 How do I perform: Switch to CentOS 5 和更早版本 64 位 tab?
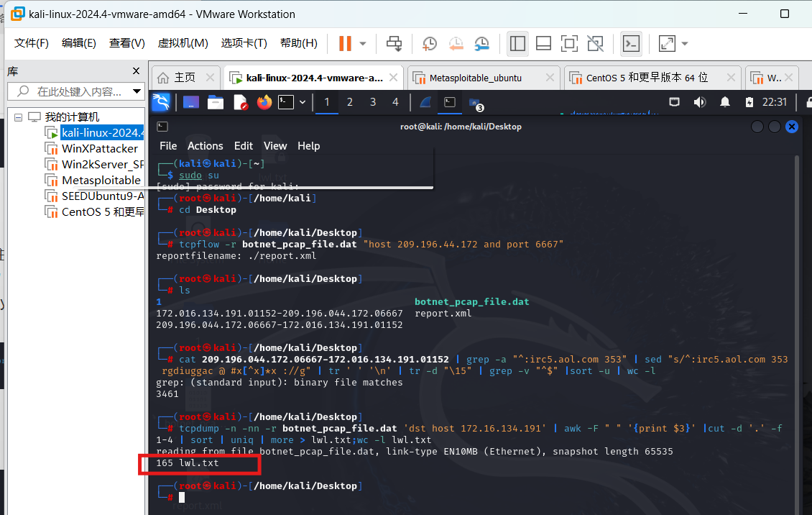(x=646, y=78)
